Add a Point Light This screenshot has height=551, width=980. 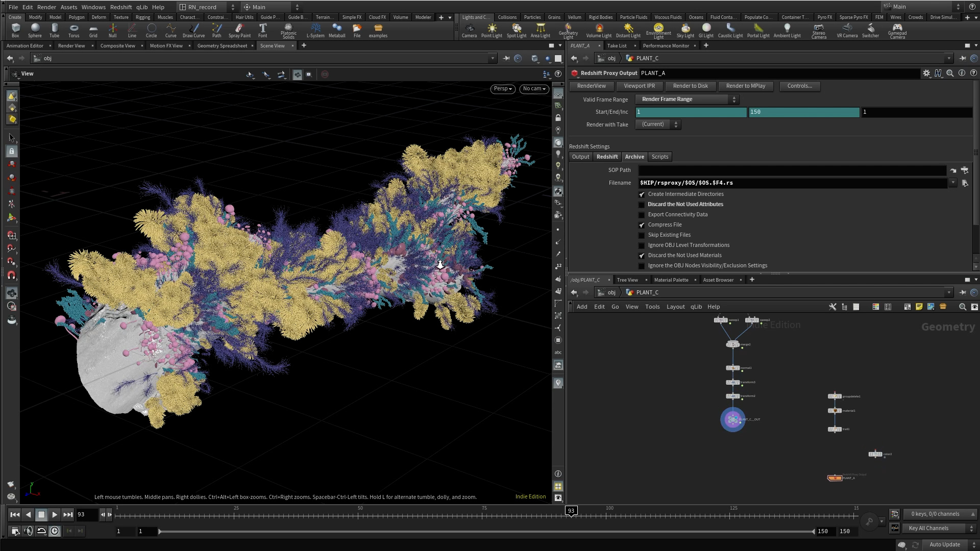pos(492,30)
